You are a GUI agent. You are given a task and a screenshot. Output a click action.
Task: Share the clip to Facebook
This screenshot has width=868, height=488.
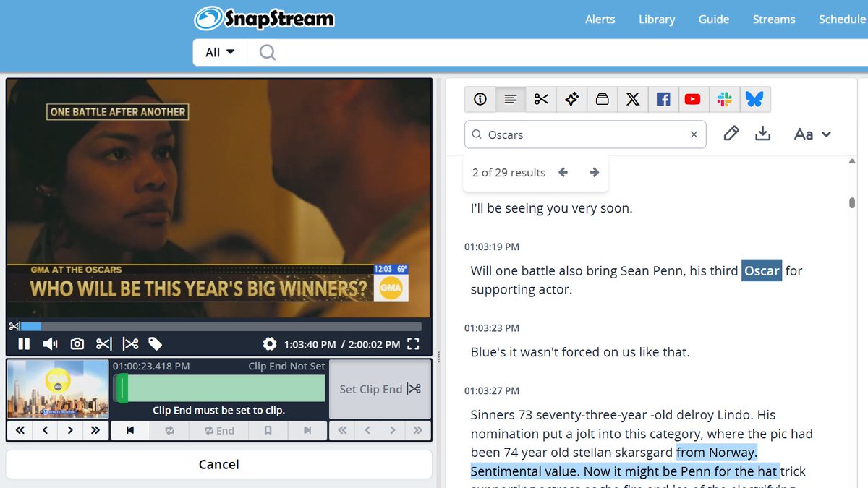(663, 99)
